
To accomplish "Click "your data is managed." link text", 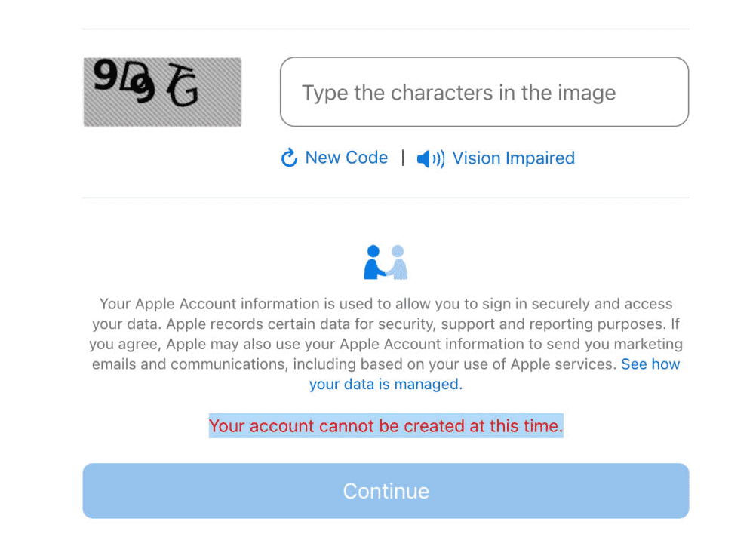I will click(386, 385).
